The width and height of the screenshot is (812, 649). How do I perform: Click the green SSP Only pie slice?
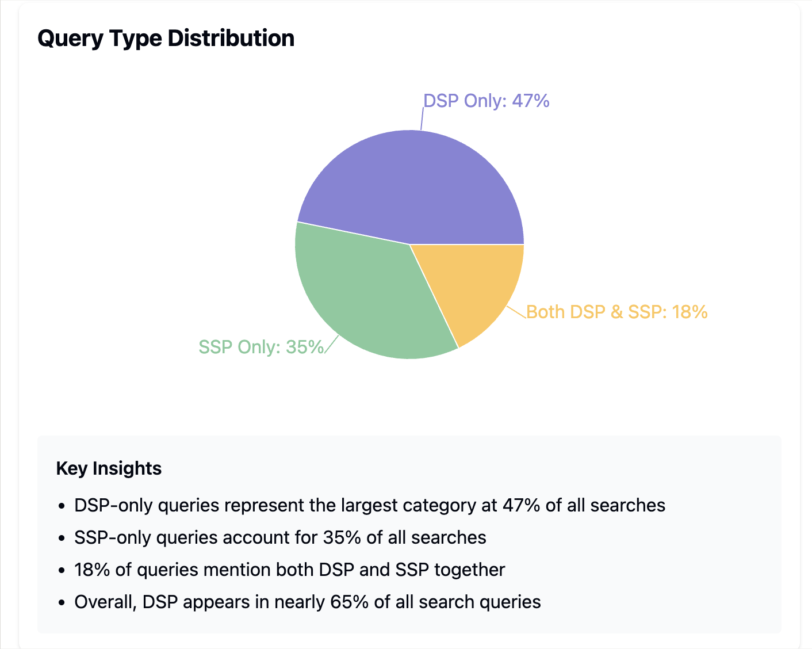tap(362, 288)
